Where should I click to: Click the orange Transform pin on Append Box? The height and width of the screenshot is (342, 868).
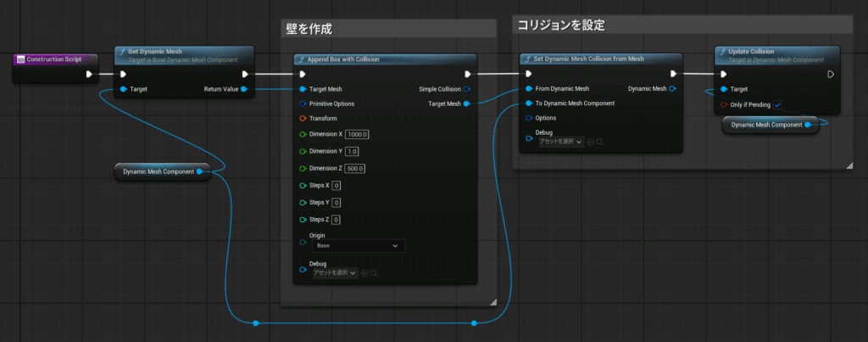pos(303,118)
